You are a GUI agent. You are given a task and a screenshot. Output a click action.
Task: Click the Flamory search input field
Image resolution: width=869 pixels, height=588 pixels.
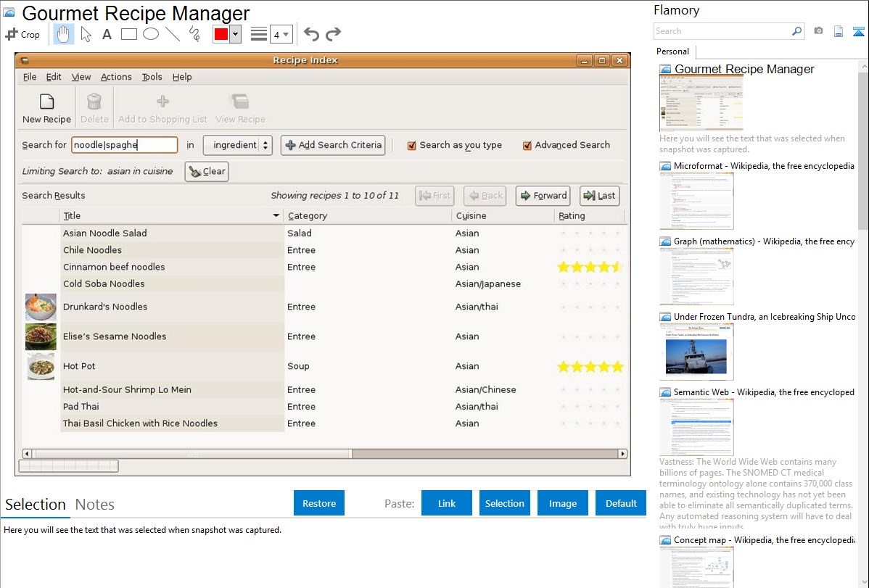[722, 31]
